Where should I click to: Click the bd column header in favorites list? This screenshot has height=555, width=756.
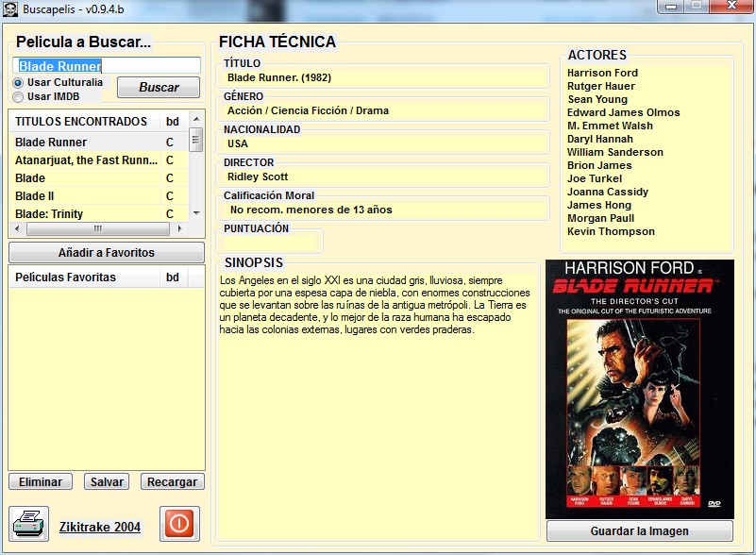tap(174, 277)
